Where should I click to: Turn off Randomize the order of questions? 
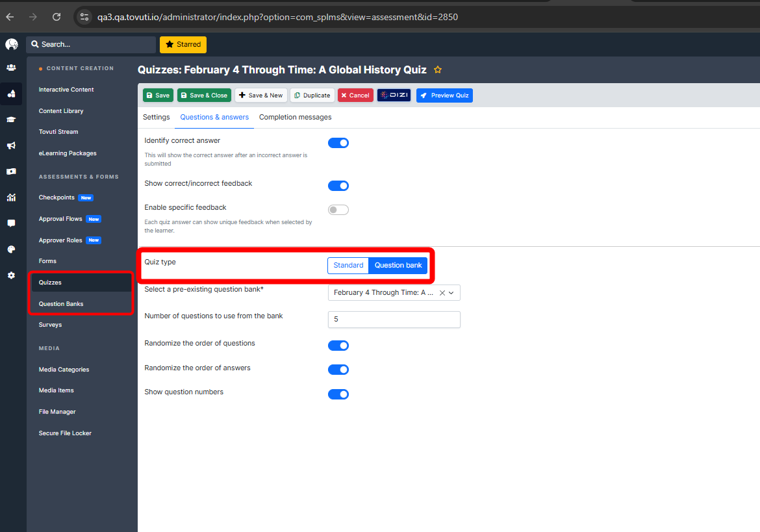[x=338, y=346]
